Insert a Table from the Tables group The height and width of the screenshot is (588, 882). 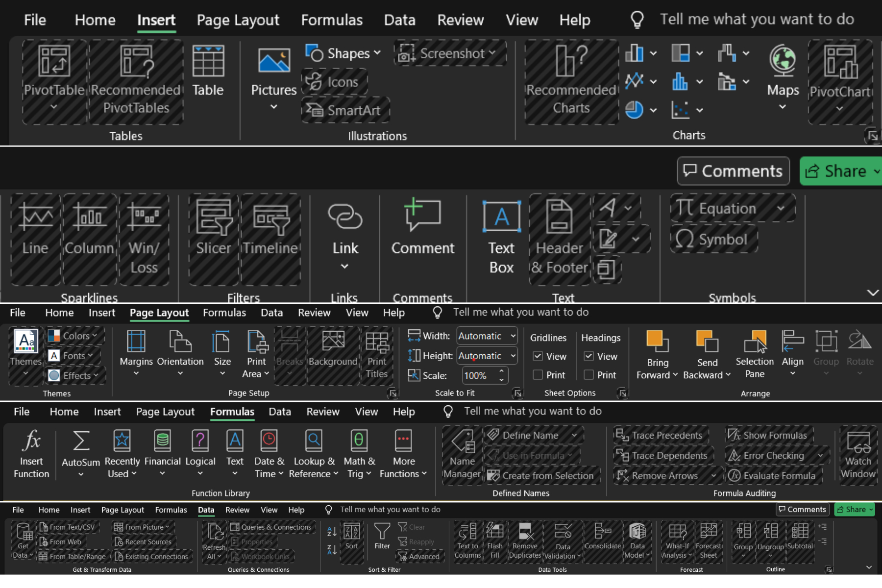pyautogui.click(x=208, y=71)
